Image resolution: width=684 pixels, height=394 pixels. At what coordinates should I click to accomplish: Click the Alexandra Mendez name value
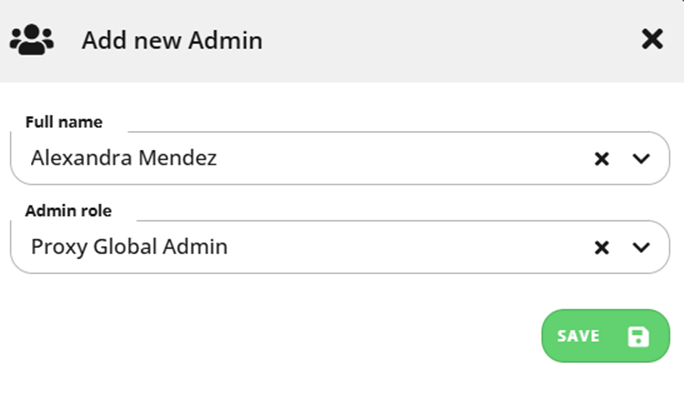pos(123,158)
